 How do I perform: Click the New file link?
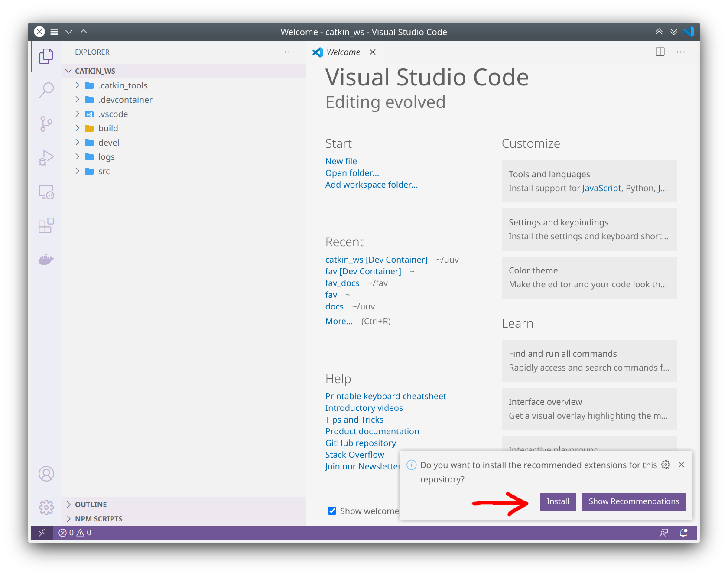[341, 161]
